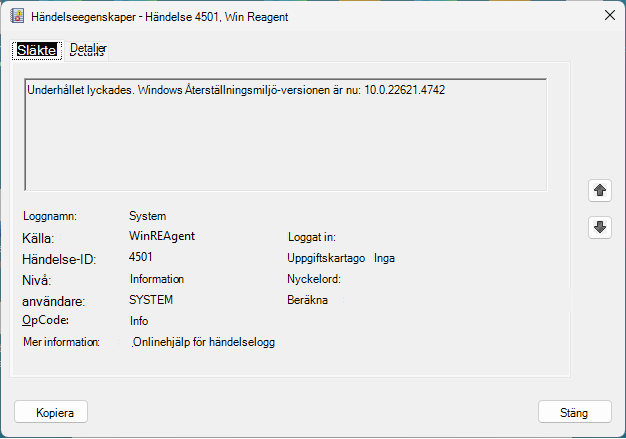Click the användare: label
626x439 pixels.
tap(53, 302)
